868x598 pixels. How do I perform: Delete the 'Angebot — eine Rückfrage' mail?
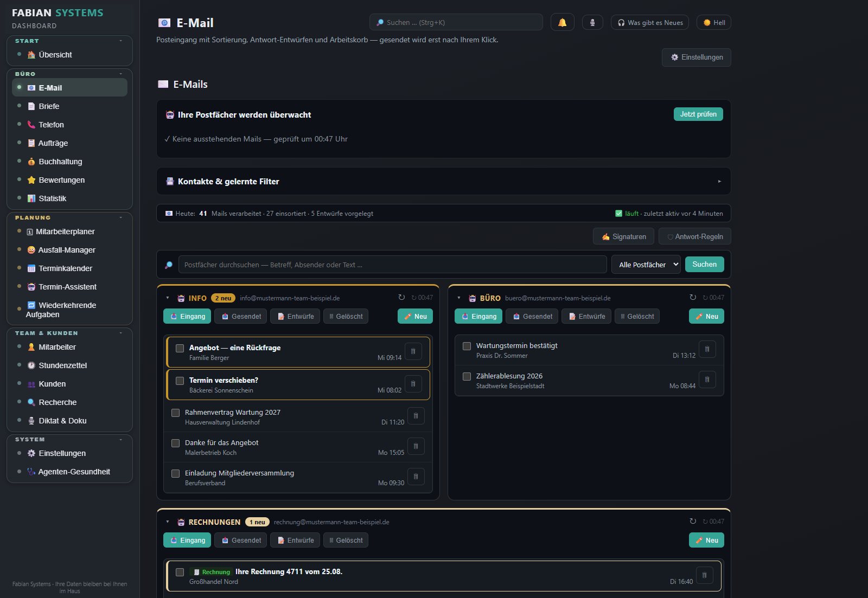pyautogui.click(x=413, y=351)
